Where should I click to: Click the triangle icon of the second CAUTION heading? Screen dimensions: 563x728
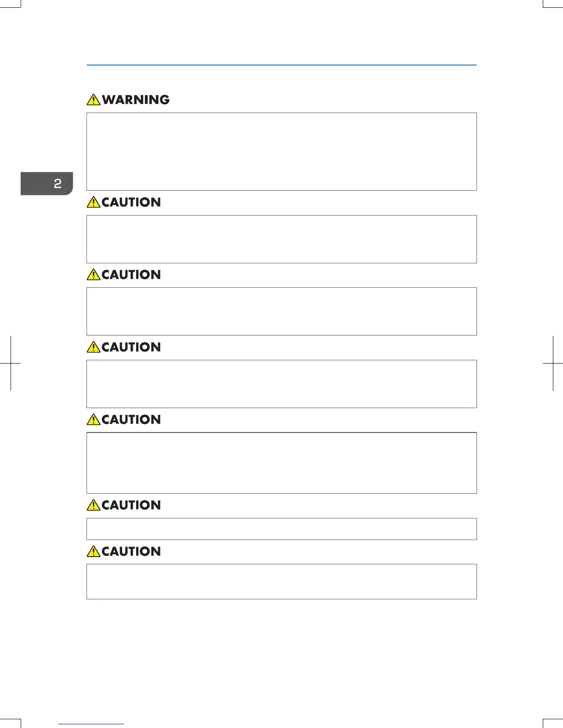click(93, 275)
